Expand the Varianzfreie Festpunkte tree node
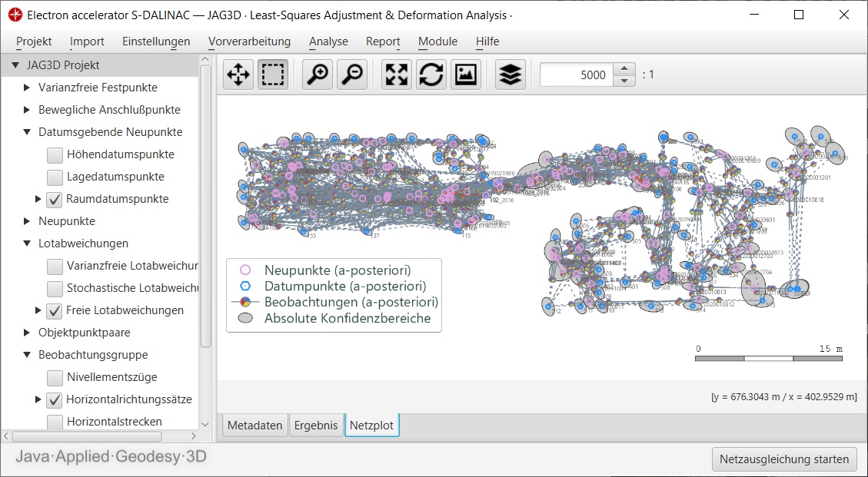Viewport: 868px width, 477px height. tap(27, 88)
